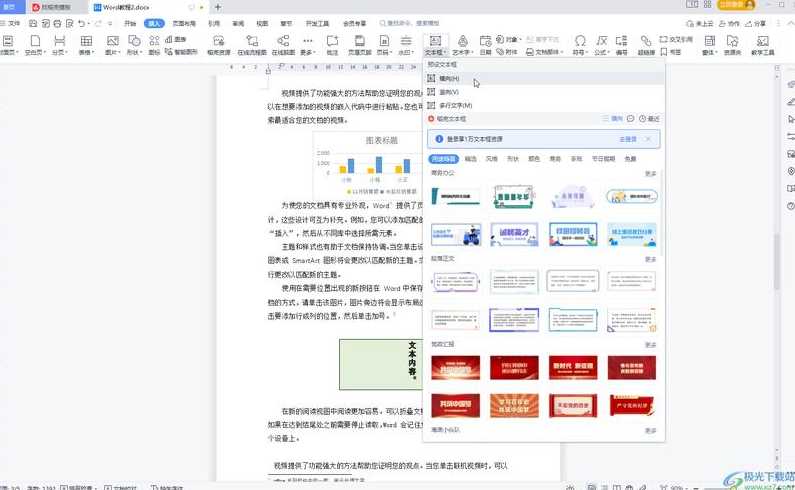The height and width of the screenshot is (490, 795).
Task: Switch to the Developer Tools tab
Action: [x=317, y=23]
